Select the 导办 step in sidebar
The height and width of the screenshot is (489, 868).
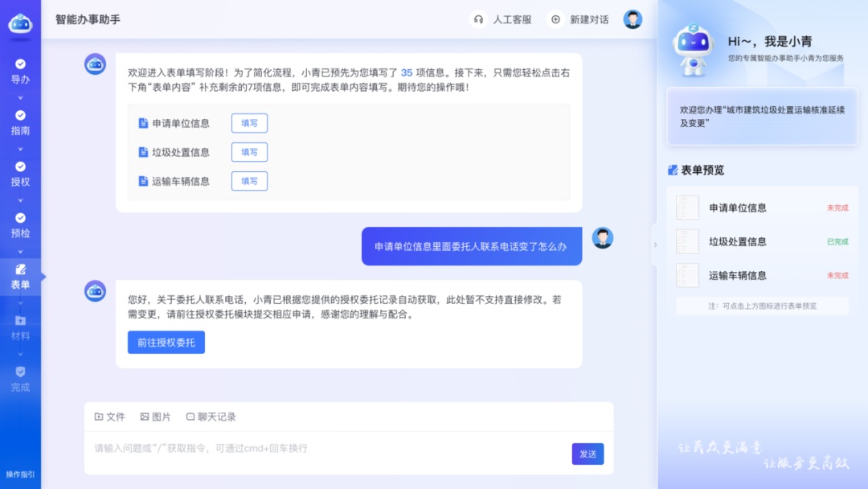[x=20, y=72]
